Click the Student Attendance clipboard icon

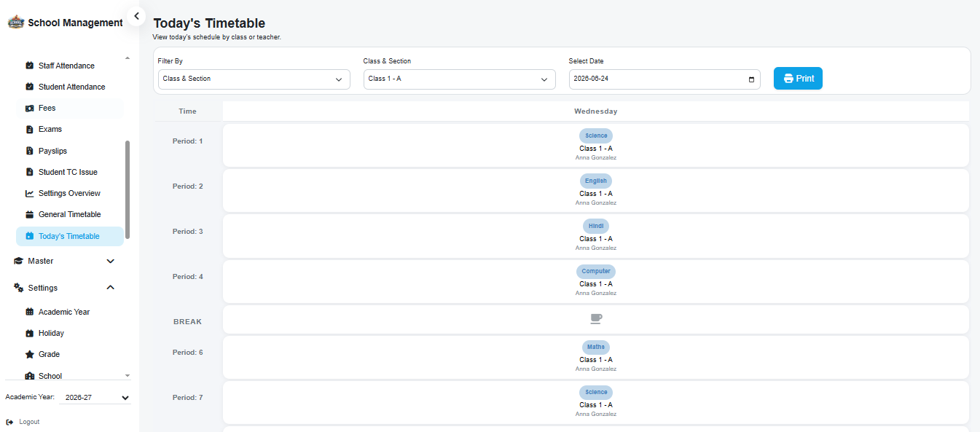[30, 87]
